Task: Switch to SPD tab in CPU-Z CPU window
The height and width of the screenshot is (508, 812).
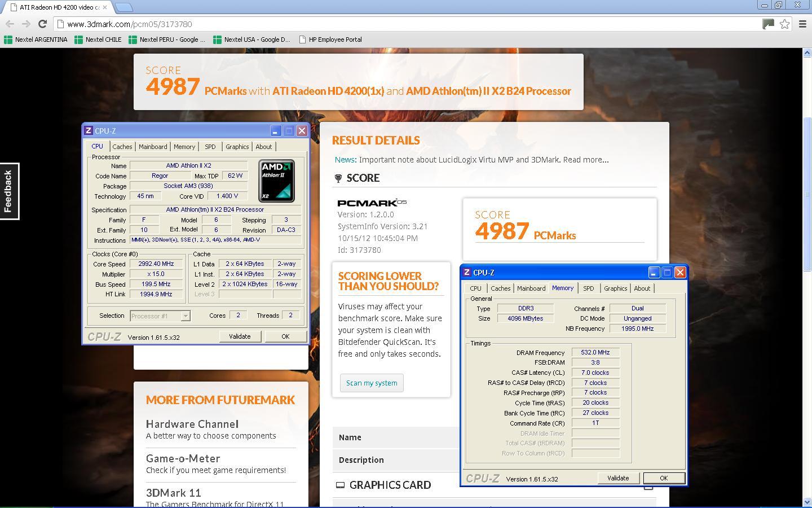Action: tap(210, 147)
